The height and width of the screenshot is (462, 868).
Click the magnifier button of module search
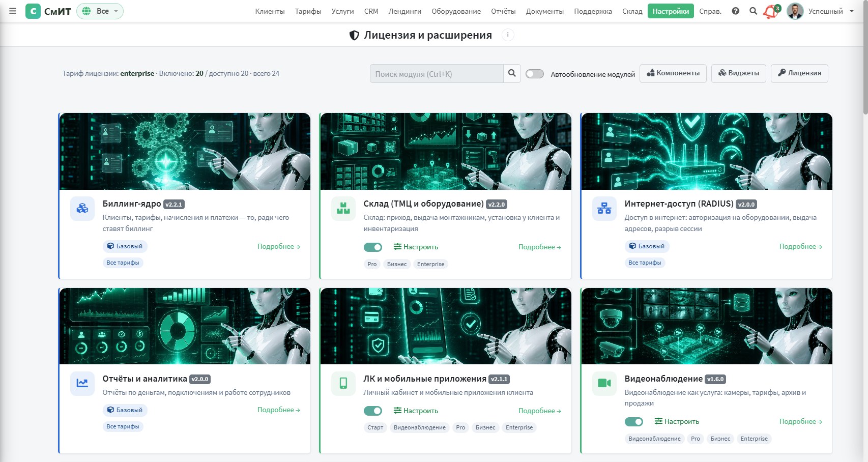(x=512, y=73)
